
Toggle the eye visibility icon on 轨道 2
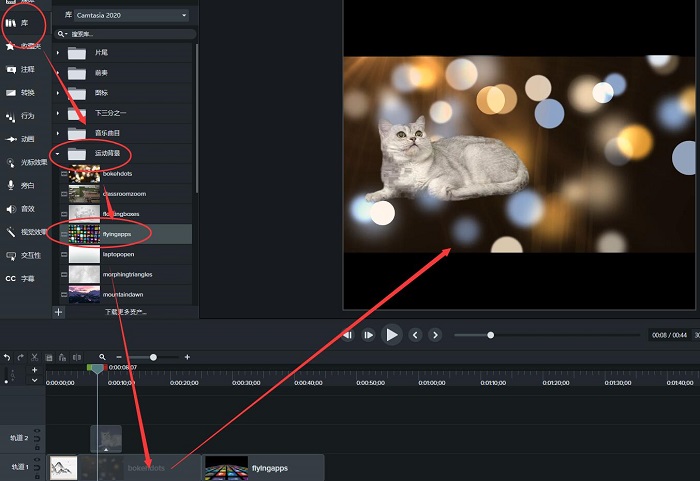tap(37, 431)
